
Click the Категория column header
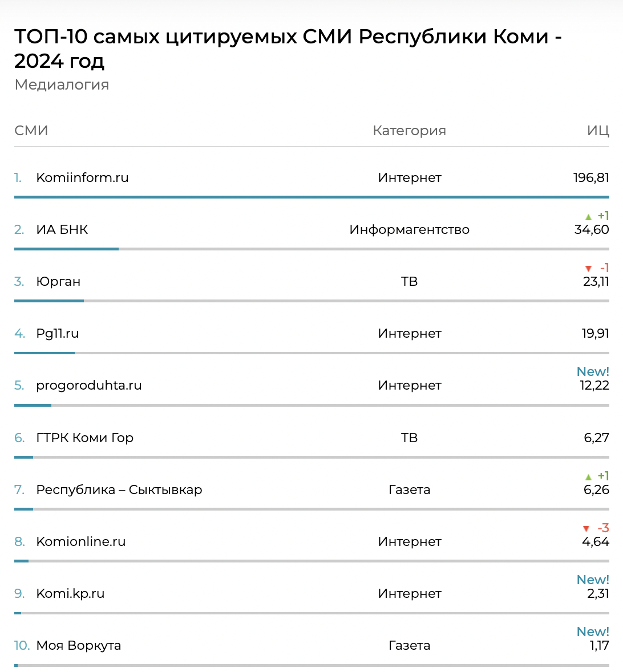coord(409,131)
